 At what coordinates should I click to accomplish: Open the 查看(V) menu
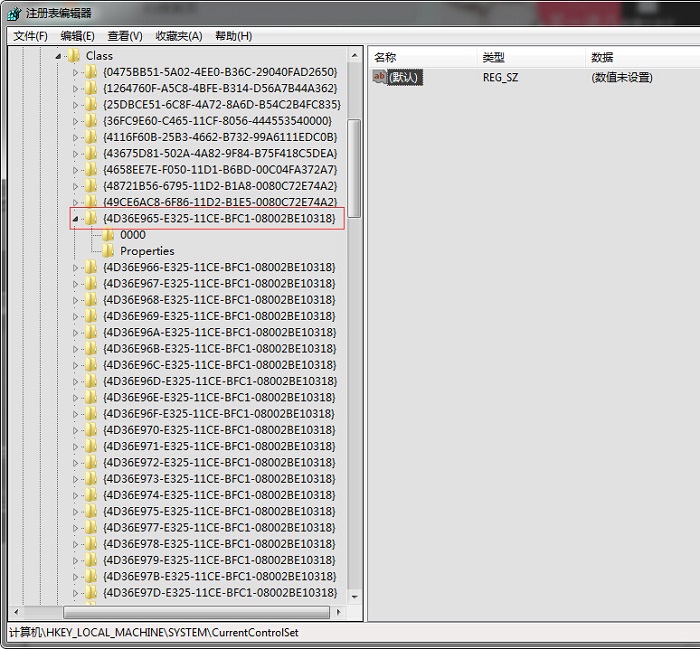(x=125, y=36)
